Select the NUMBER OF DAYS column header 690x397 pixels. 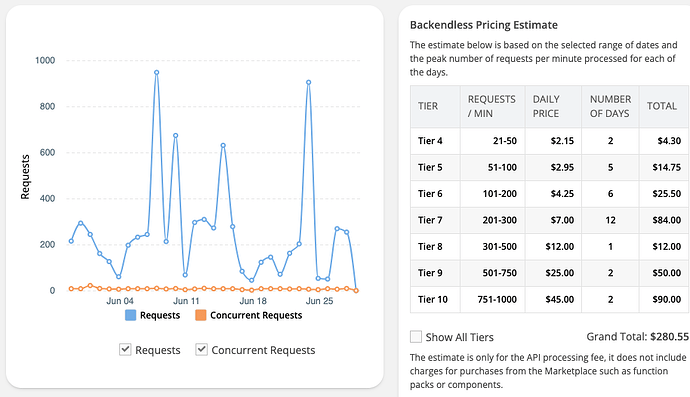[610, 106]
